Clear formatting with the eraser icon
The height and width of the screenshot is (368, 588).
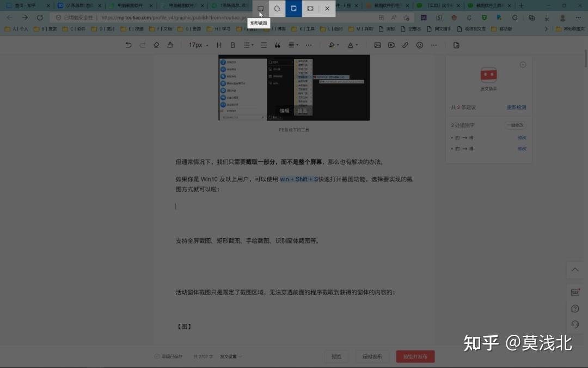pyautogui.click(x=156, y=45)
